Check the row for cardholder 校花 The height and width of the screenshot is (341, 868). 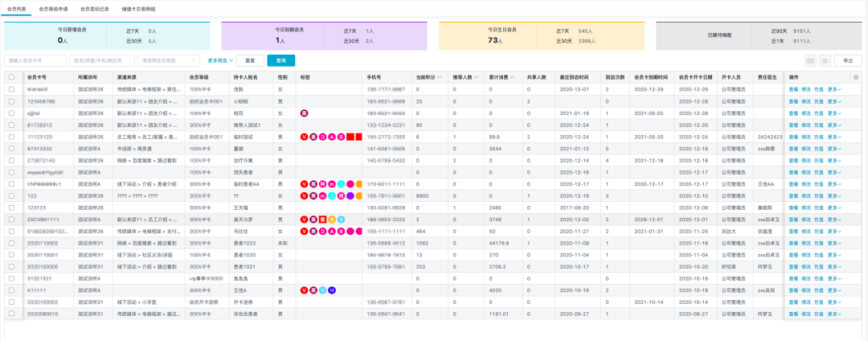[12, 113]
